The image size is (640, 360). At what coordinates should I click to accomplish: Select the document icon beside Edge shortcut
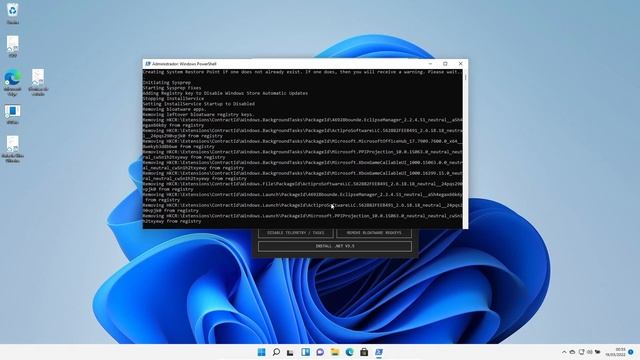38,82
